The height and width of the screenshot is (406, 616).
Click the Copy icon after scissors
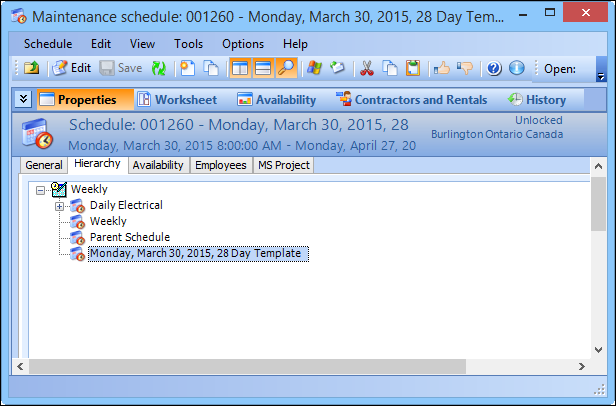(390, 68)
